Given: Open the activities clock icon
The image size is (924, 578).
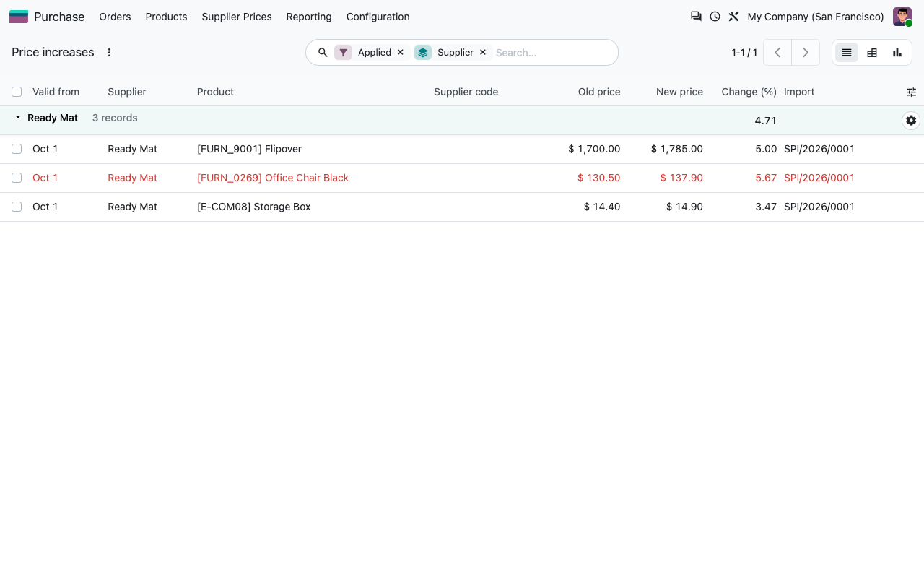Looking at the screenshot, I should 715,16.
